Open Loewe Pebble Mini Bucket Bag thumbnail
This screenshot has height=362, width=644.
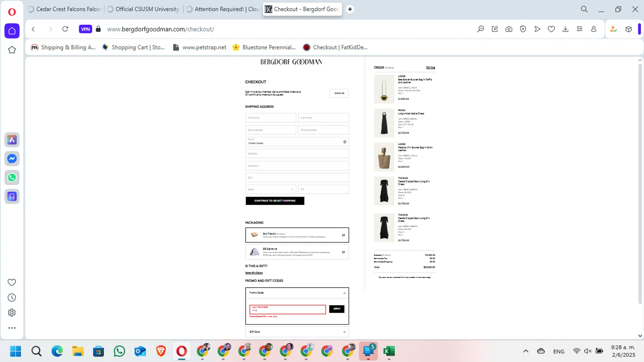[384, 157]
